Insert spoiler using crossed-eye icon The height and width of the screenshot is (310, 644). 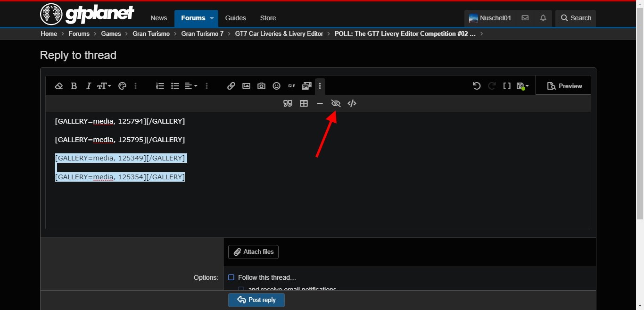point(336,103)
